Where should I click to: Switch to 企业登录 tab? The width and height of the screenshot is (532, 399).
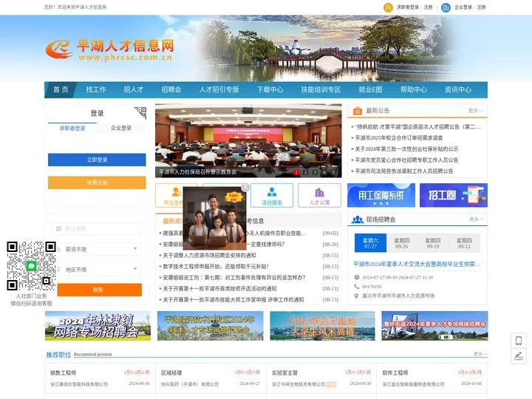(x=121, y=128)
